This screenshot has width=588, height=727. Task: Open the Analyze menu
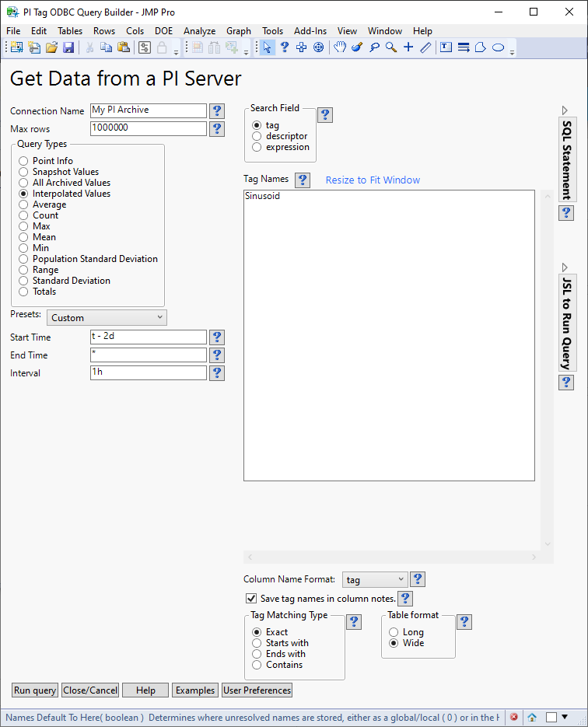tap(199, 30)
